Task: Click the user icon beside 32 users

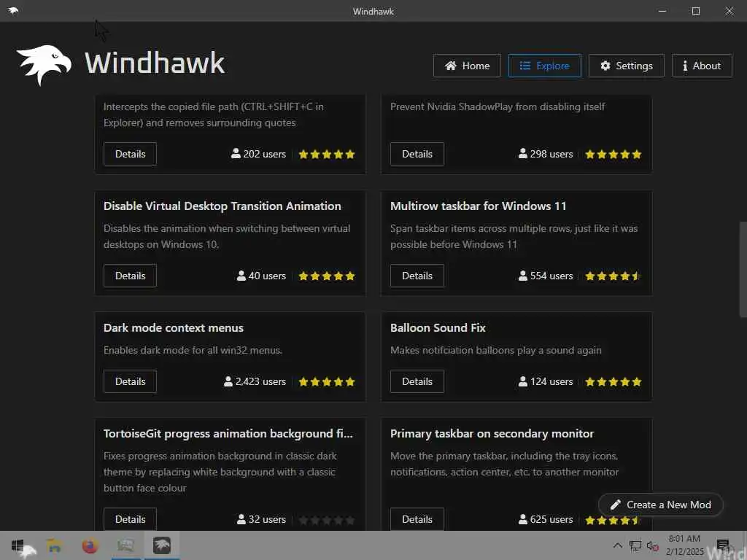Action: point(241,519)
